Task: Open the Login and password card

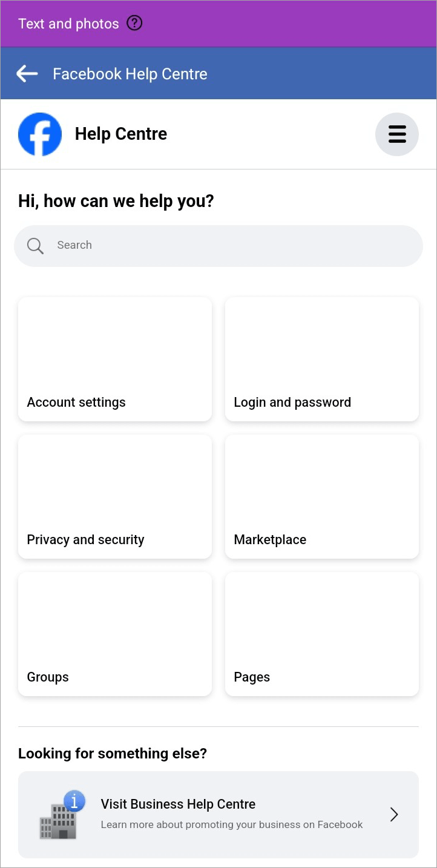Action: point(322,359)
